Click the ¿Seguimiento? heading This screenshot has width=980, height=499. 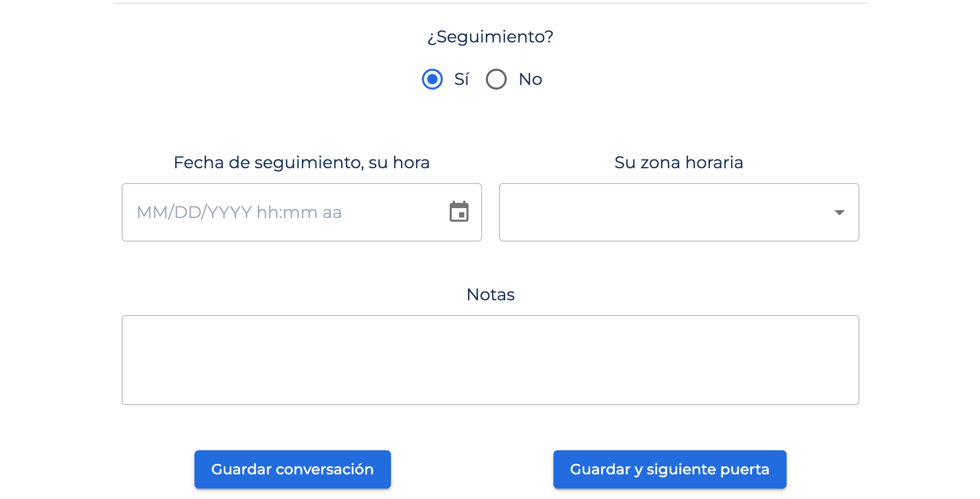point(491,37)
